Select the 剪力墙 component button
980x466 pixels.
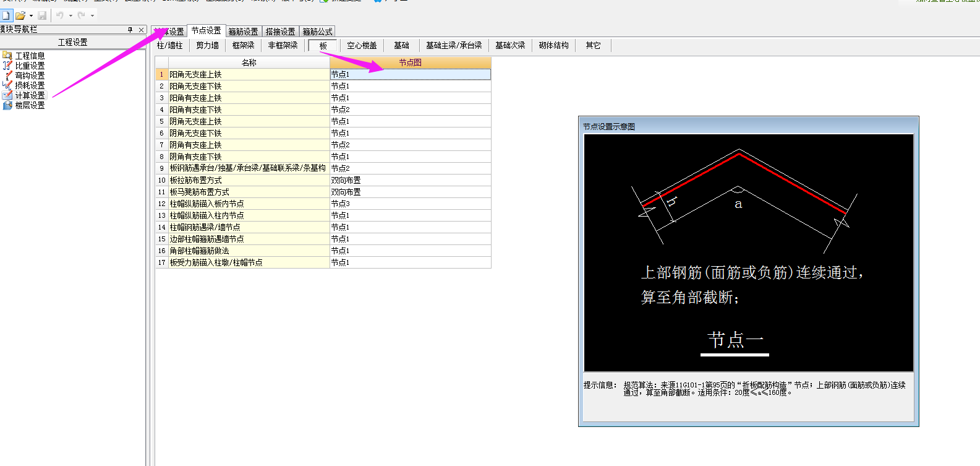(x=208, y=45)
